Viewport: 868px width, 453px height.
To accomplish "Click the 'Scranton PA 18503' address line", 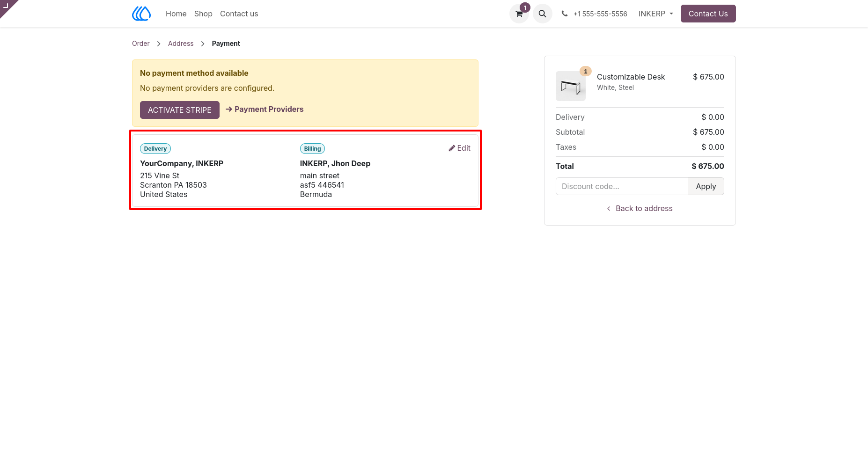I will point(173,185).
